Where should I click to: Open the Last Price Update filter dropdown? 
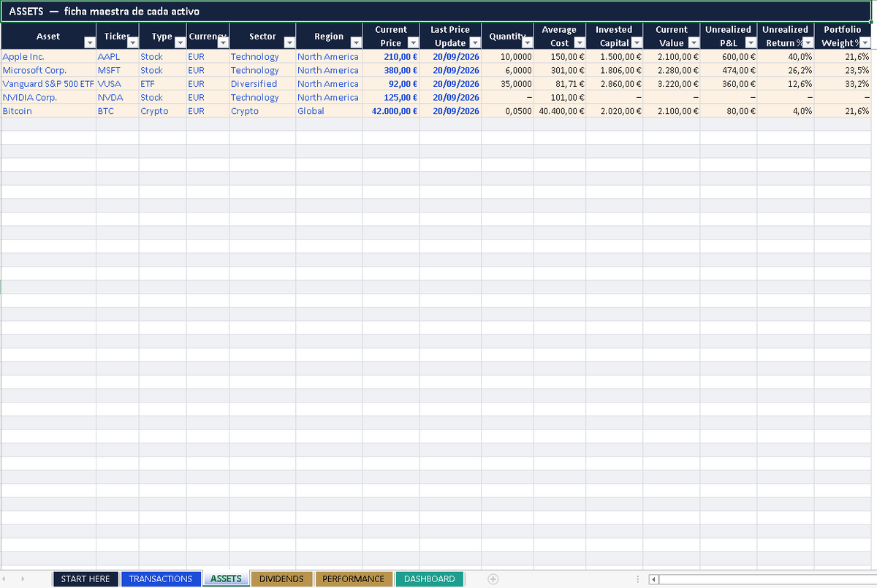[x=475, y=43]
